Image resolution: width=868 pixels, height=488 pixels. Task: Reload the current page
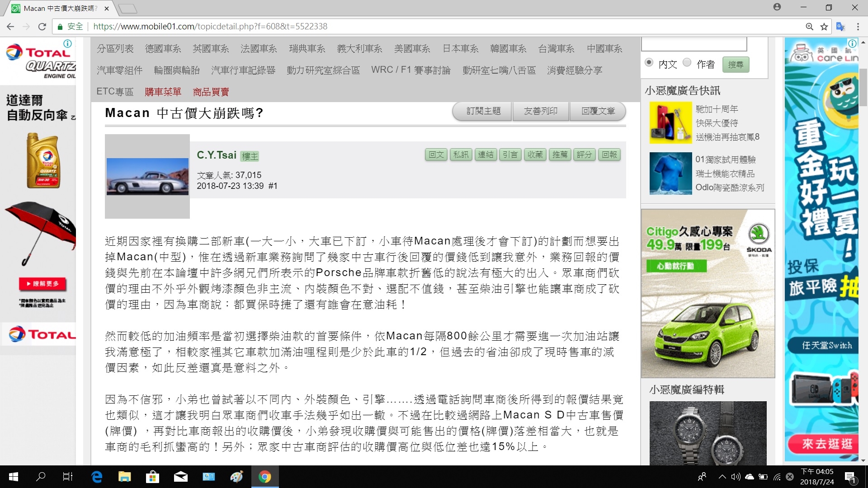click(42, 27)
